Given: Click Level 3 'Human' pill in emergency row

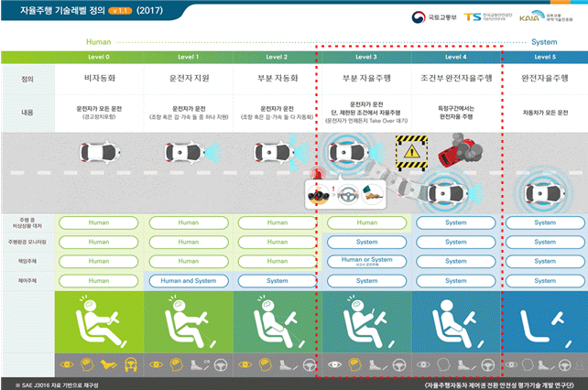Looking at the screenshot, I should (366, 222).
